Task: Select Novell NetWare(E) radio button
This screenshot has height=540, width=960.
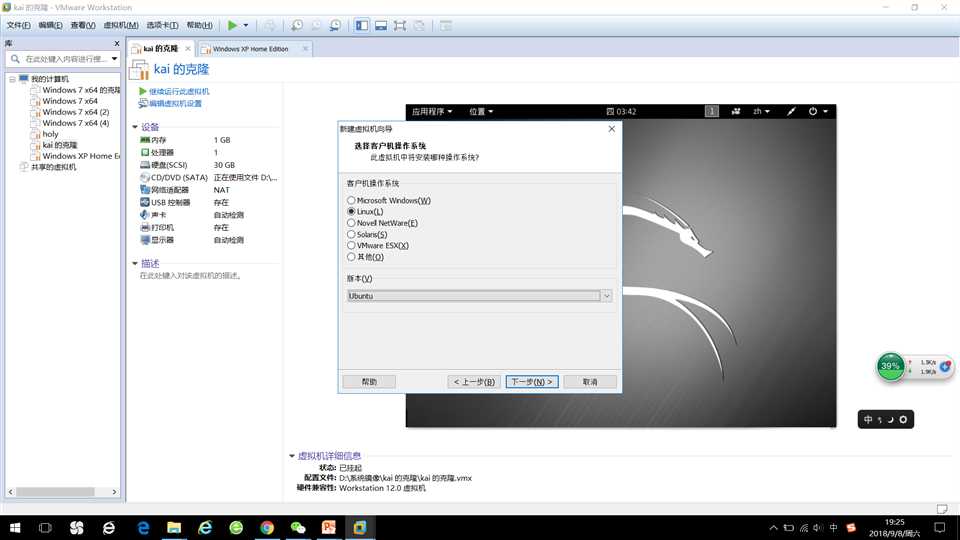Action: click(x=351, y=223)
